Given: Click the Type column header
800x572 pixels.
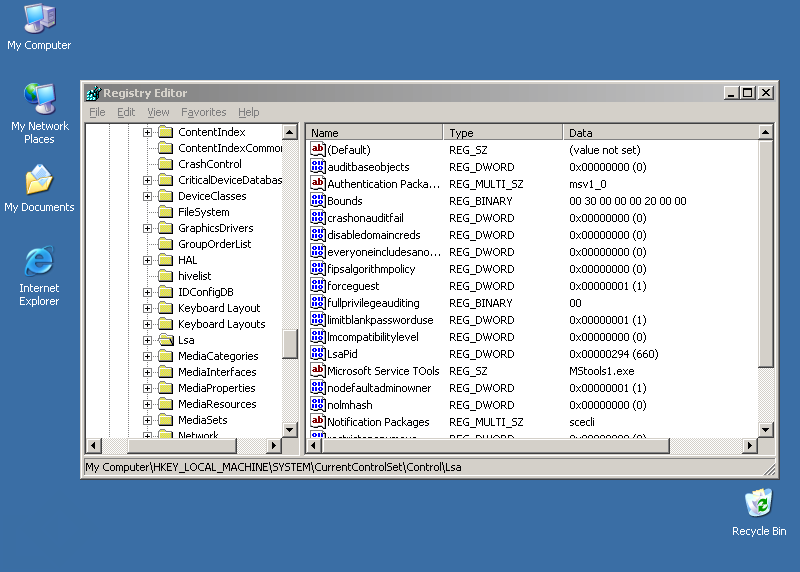Looking at the screenshot, I should [x=502, y=133].
